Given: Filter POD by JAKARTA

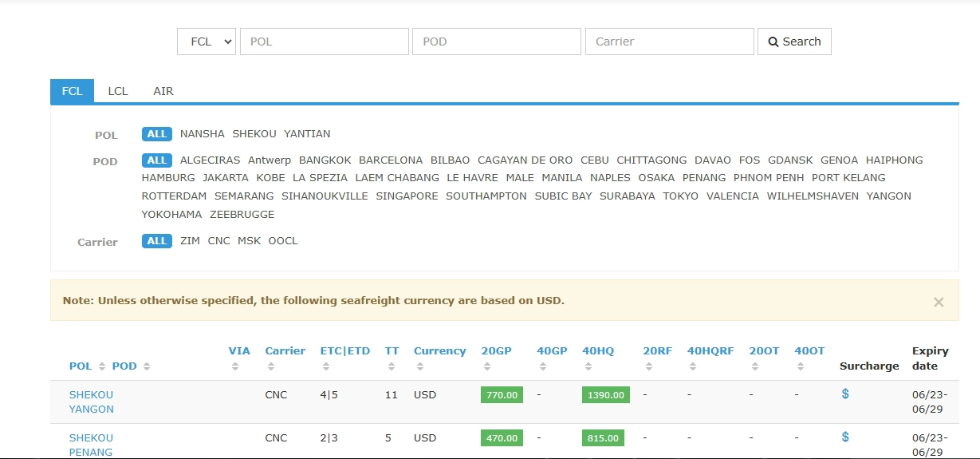Looking at the screenshot, I should coord(226,178).
